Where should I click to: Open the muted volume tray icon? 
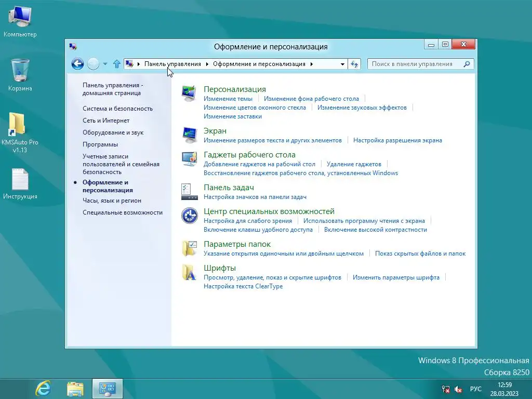[x=458, y=389]
